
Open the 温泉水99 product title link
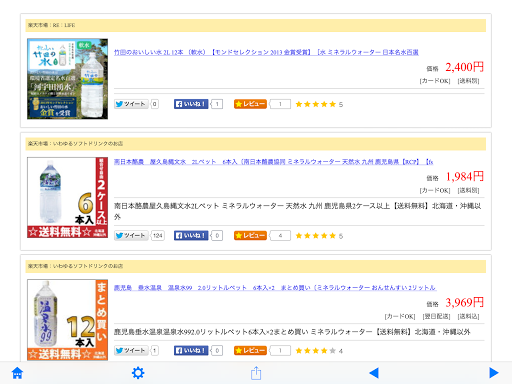click(275, 288)
